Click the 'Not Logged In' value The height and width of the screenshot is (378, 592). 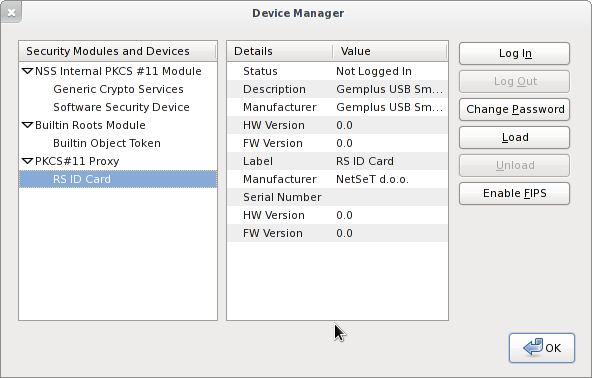[x=374, y=71]
